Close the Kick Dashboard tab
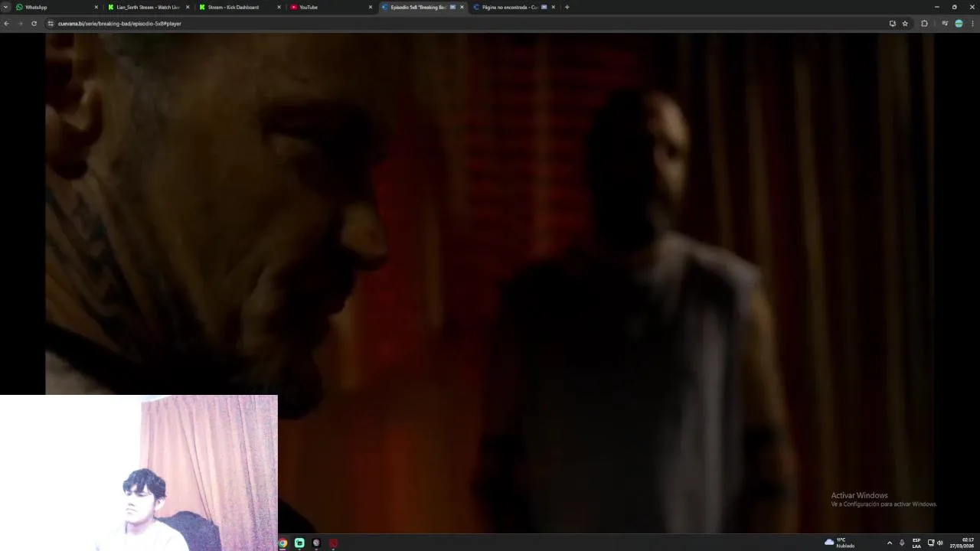 pyautogui.click(x=279, y=7)
